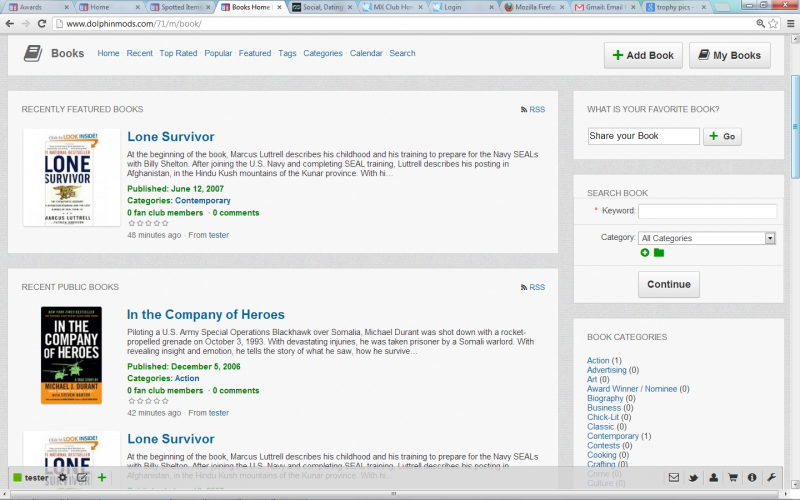Go to the Books Home menu link
The image size is (800, 500).
tap(108, 53)
